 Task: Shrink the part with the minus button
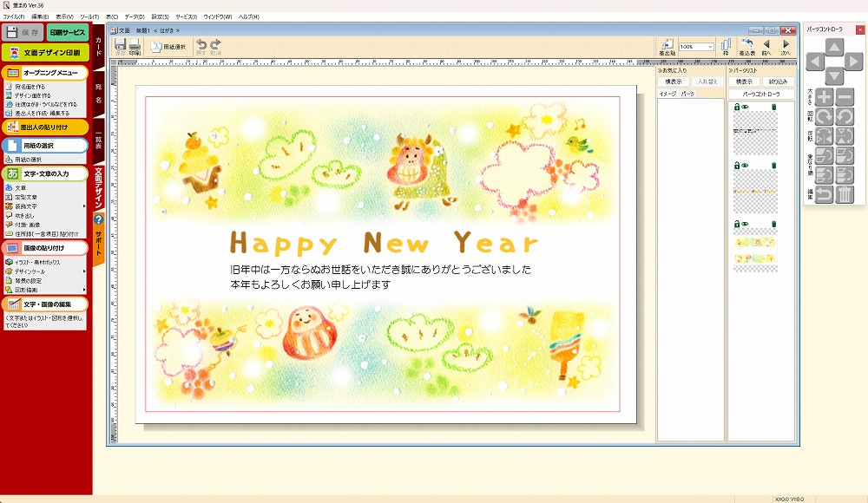pos(845,97)
